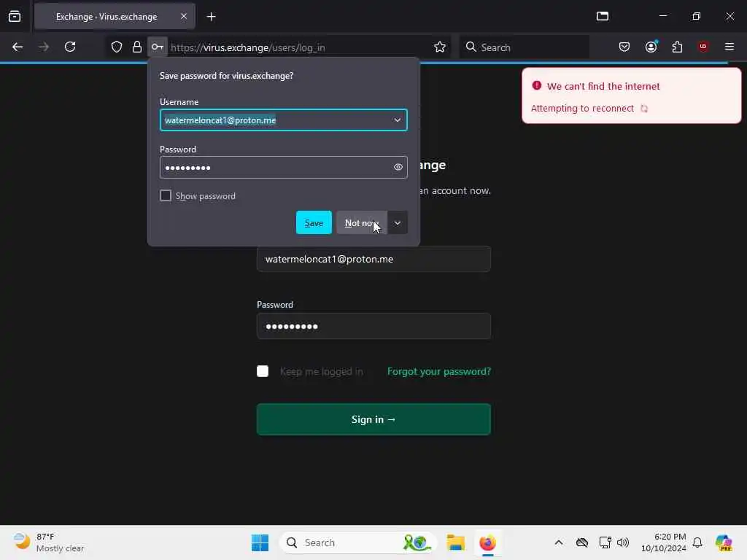Click the Firefox taskbar icon
747x560 pixels.
pyautogui.click(x=487, y=542)
